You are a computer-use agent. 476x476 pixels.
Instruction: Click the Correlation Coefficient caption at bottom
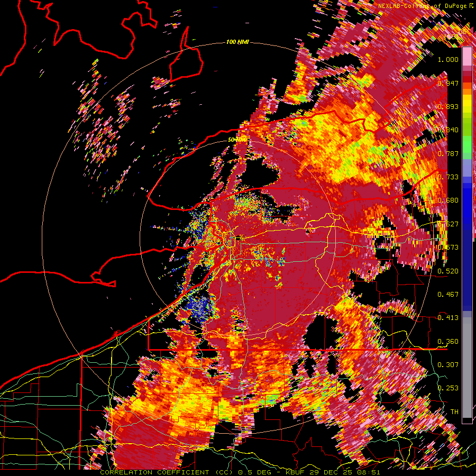tap(240, 472)
